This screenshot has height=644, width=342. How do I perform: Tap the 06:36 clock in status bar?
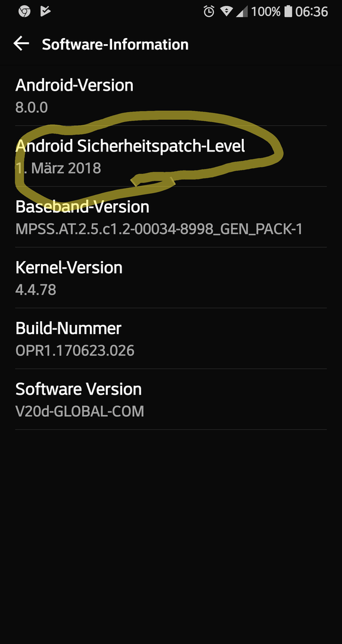click(312, 11)
